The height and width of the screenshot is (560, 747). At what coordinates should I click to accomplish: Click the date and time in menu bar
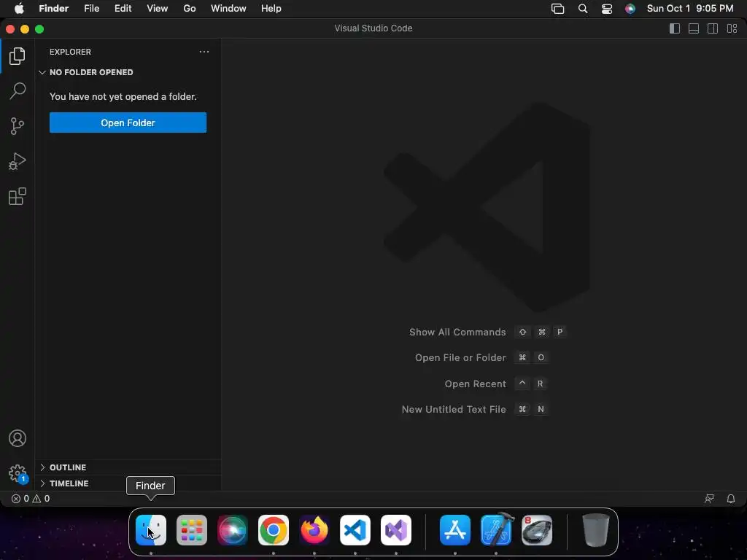pyautogui.click(x=690, y=9)
